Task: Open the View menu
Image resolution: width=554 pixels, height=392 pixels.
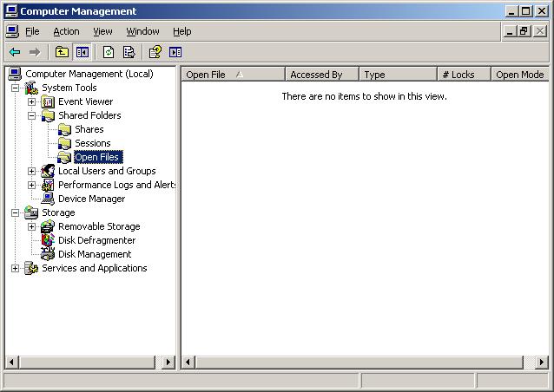Action: 102,31
